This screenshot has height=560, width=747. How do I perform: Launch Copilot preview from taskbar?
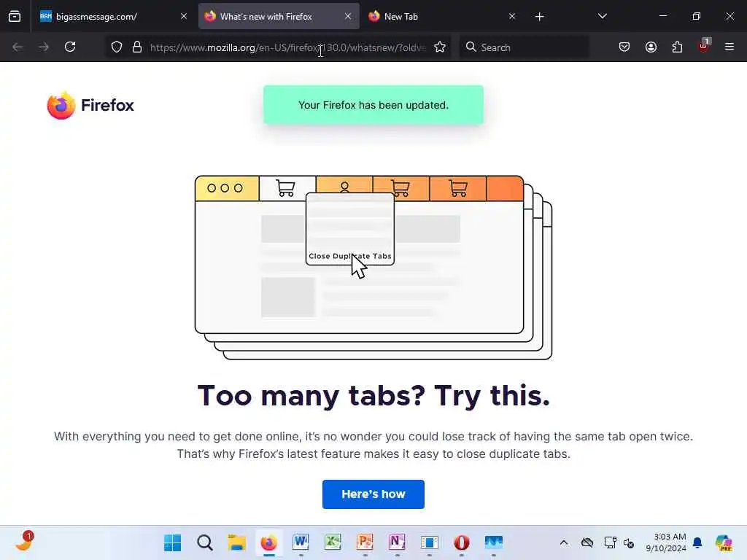tap(724, 542)
